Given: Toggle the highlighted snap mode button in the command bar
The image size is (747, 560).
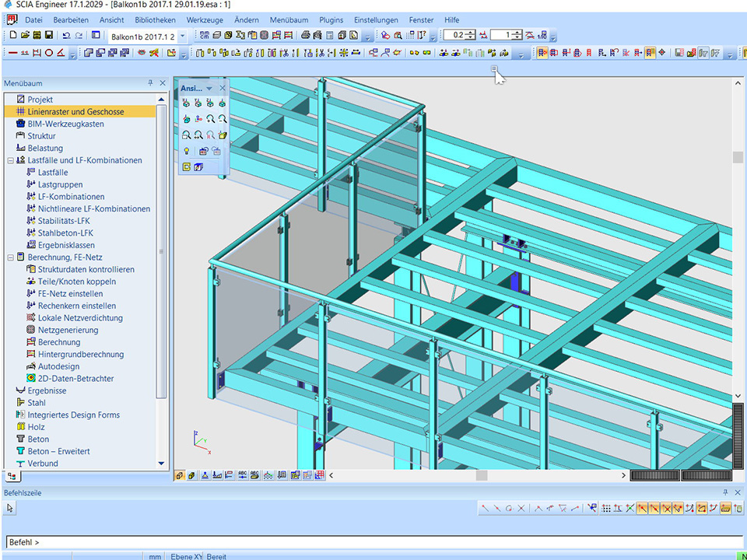Looking at the screenshot, I should 643,508.
